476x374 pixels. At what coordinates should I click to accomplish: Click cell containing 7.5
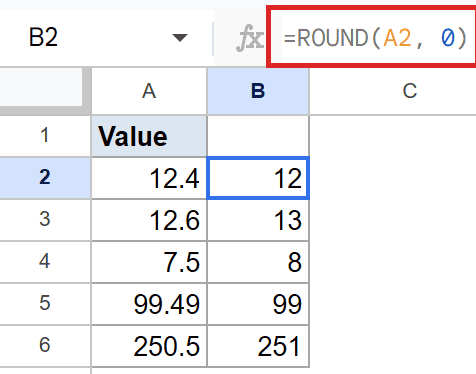click(x=149, y=262)
